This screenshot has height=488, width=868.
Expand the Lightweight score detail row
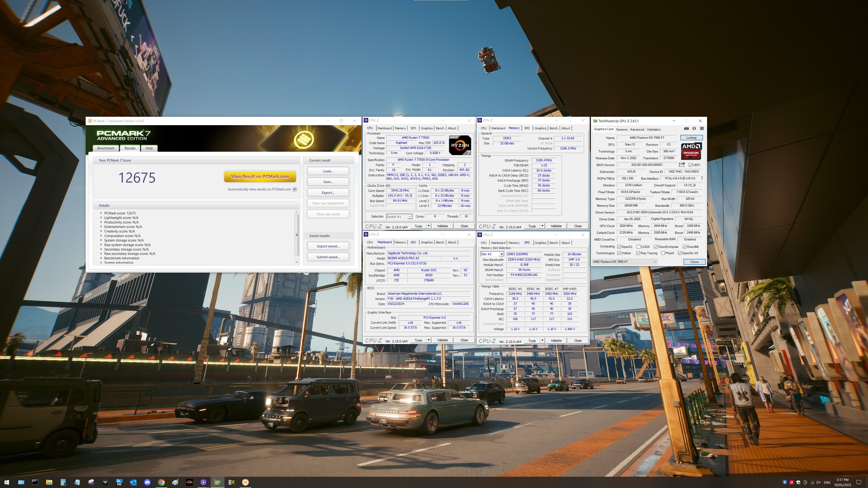coord(101,218)
